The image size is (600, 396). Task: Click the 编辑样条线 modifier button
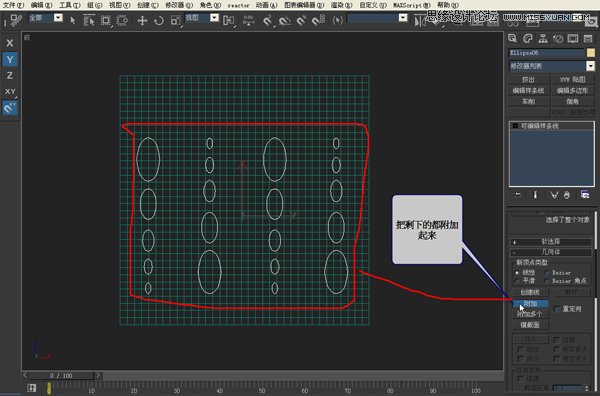coord(528,91)
